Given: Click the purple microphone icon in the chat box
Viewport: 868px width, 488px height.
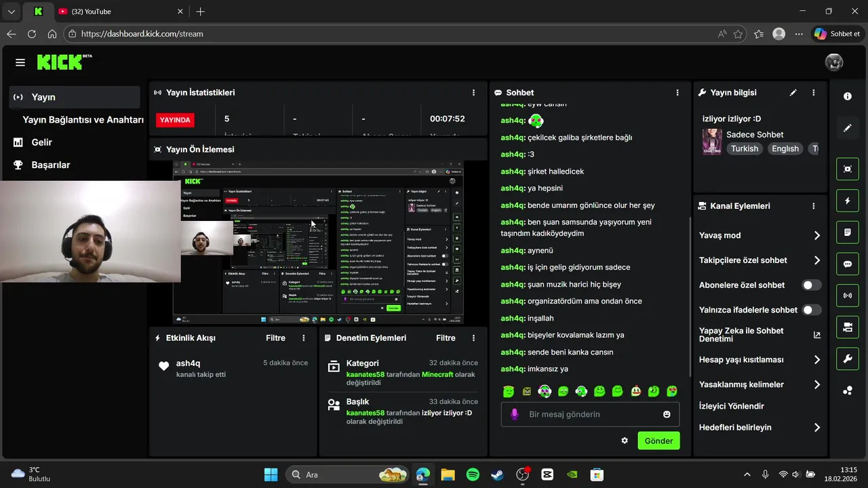Looking at the screenshot, I should click(x=515, y=414).
